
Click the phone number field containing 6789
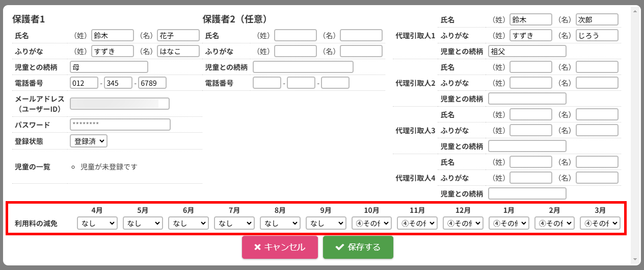click(152, 83)
